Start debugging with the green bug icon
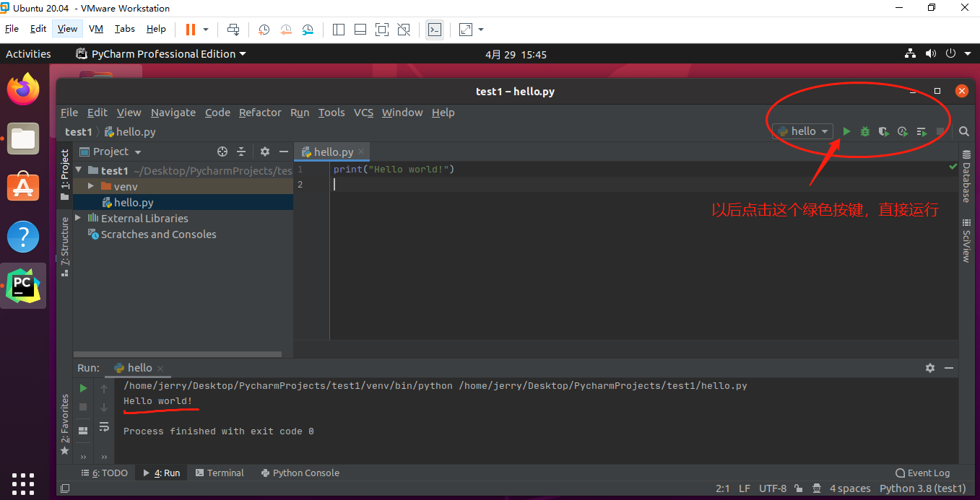This screenshot has height=500, width=980. click(x=865, y=131)
